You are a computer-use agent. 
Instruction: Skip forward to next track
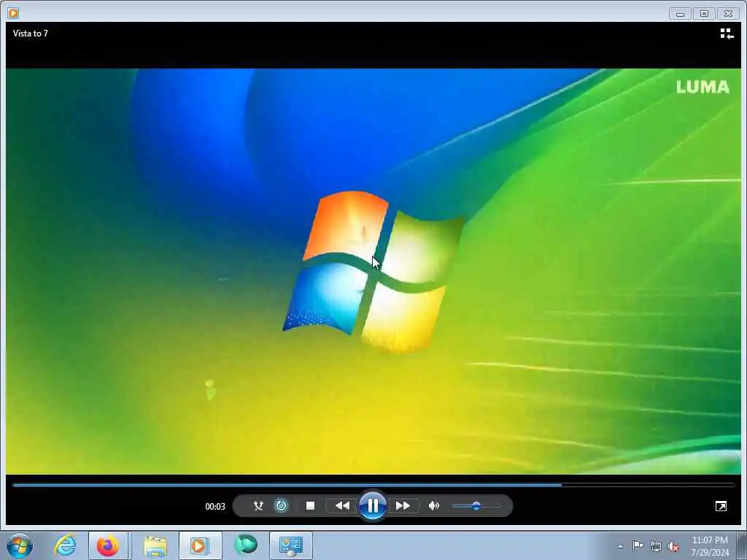pos(403,506)
